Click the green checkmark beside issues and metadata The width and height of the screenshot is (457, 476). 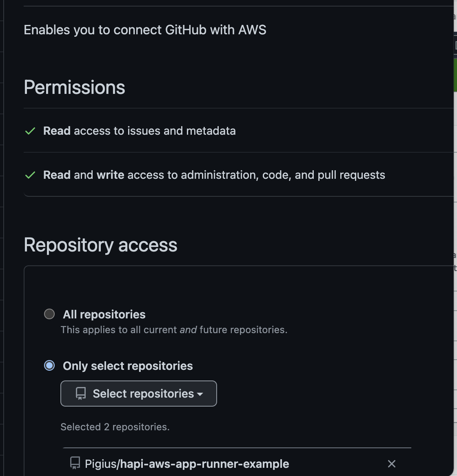(x=30, y=131)
